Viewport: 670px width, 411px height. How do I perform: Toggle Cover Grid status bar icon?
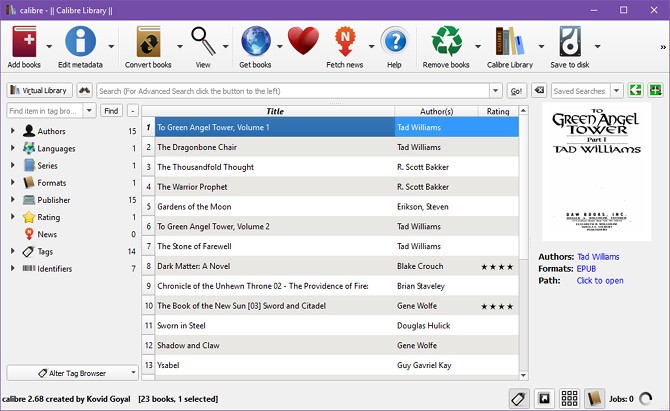(x=569, y=399)
